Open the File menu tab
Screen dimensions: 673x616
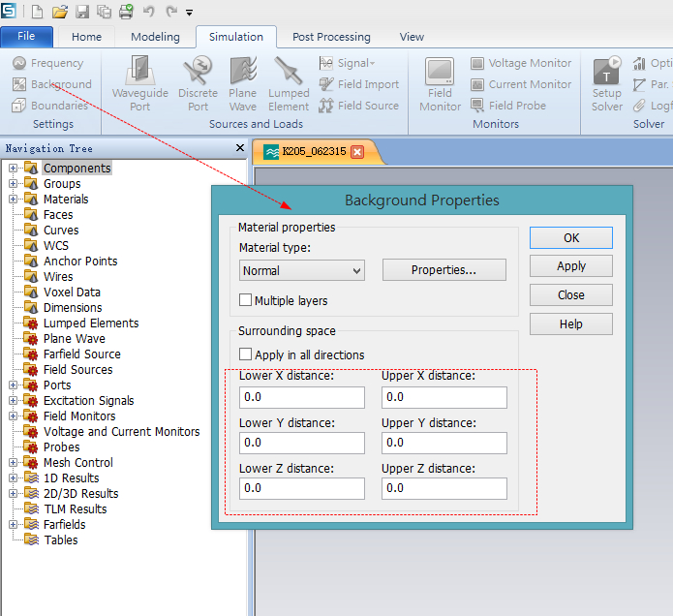click(26, 37)
